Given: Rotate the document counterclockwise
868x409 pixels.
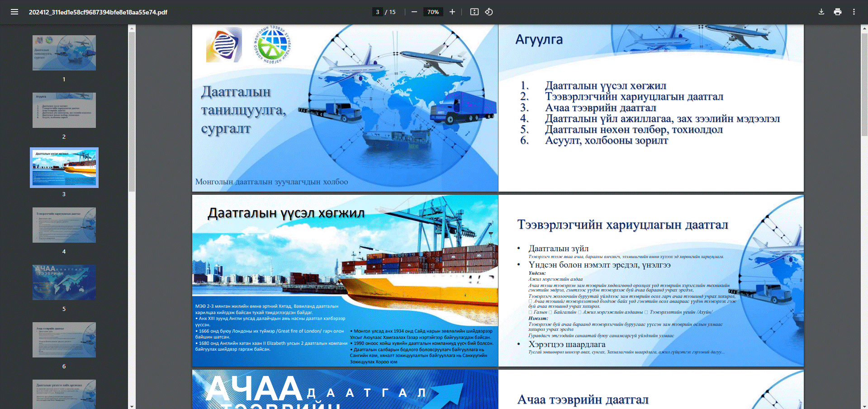Looking at the screenshot, I should pyautogui.click(x=489, y=12).
